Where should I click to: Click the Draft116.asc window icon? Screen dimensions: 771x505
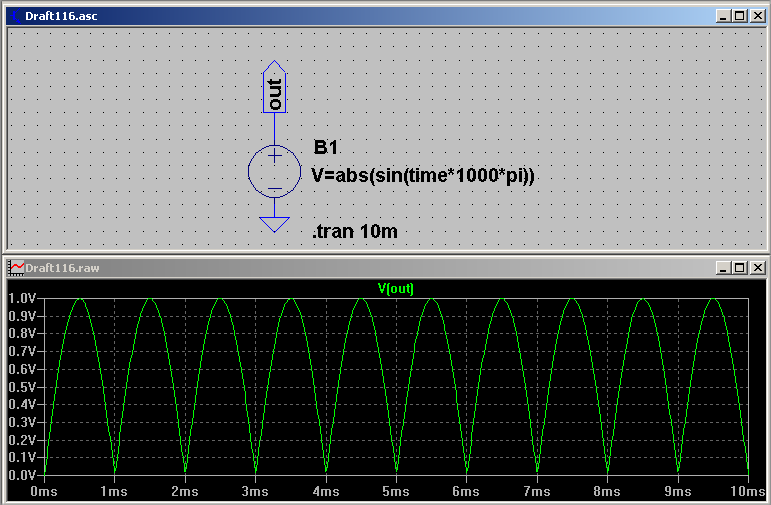pyautogui.click(x=15, y=16)
